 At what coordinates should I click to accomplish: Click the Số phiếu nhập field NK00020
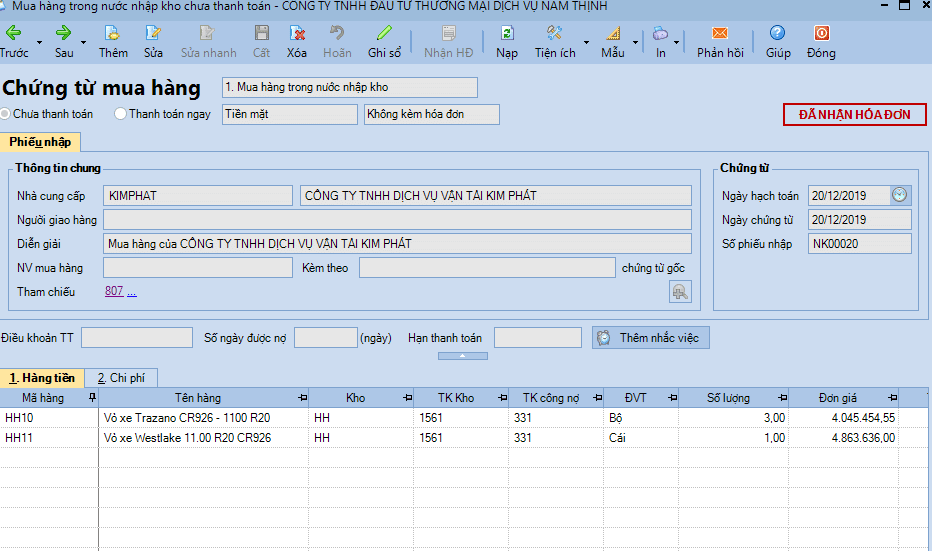pos(859,244)
